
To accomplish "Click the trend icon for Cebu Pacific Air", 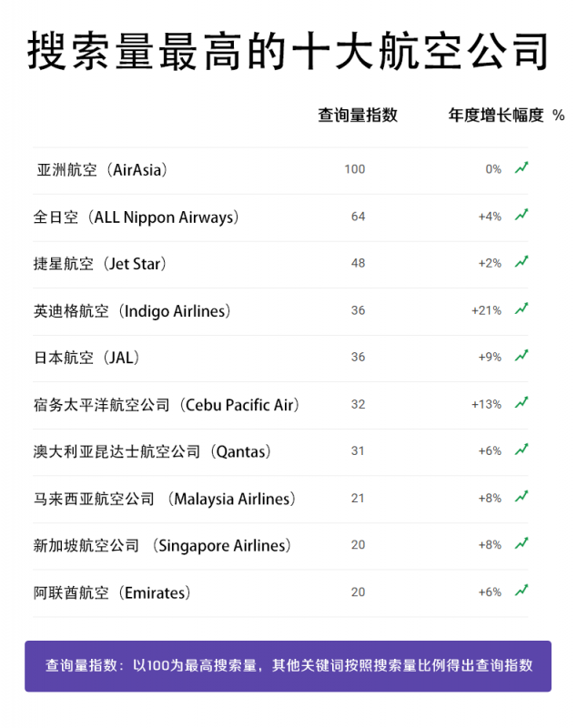I will click(x=521, y=403).
